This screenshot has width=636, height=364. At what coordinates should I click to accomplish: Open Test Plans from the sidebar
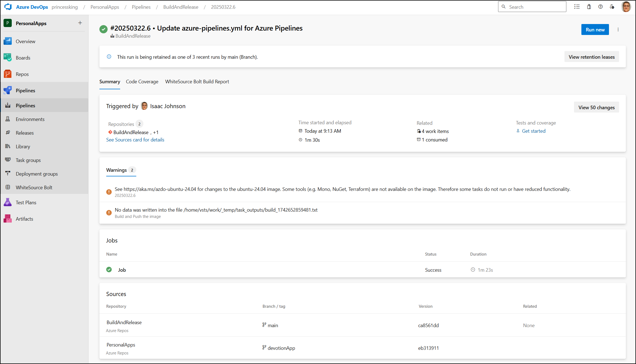click(x=44, y=202)
